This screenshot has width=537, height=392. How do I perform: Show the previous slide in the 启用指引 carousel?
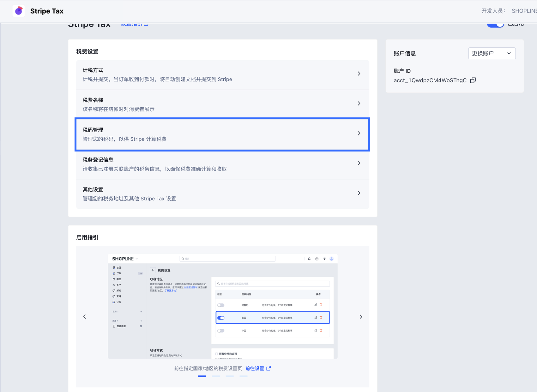click(84, 317)
